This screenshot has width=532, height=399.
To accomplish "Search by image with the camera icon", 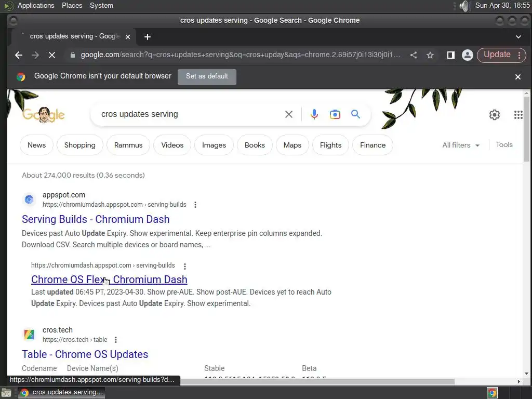I will 335,114.
